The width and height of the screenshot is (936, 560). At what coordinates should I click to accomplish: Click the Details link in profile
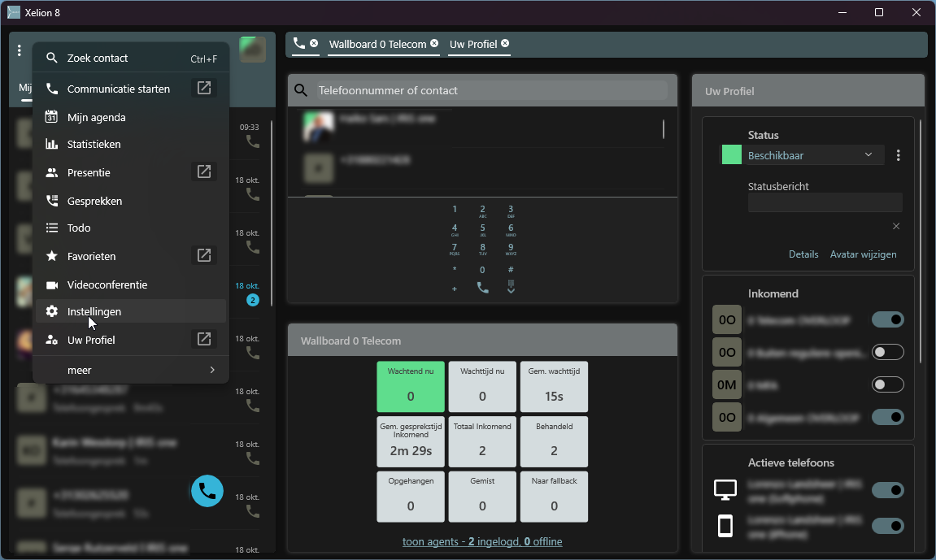[x=803, y=254]
